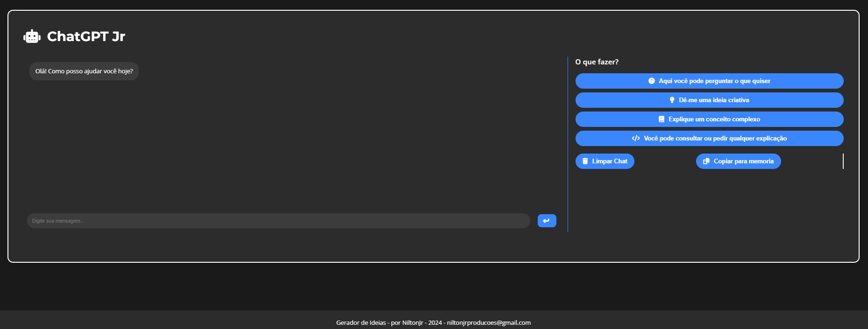Click the copy icon
Viewport: 868px width, 329px height.
tap(706, 161)
